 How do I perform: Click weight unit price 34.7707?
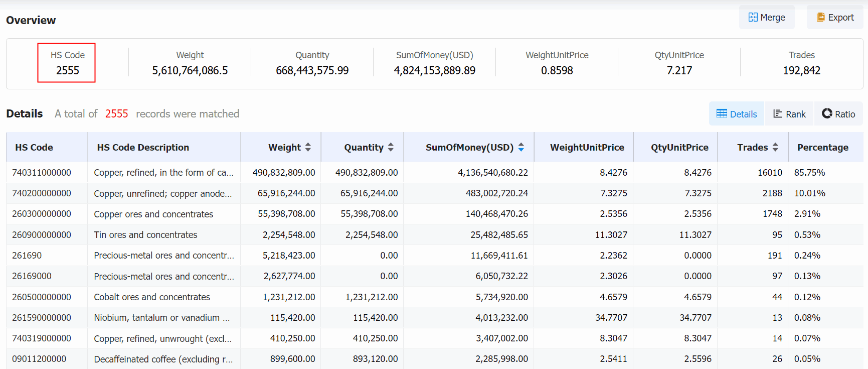[x=611, y=318]
